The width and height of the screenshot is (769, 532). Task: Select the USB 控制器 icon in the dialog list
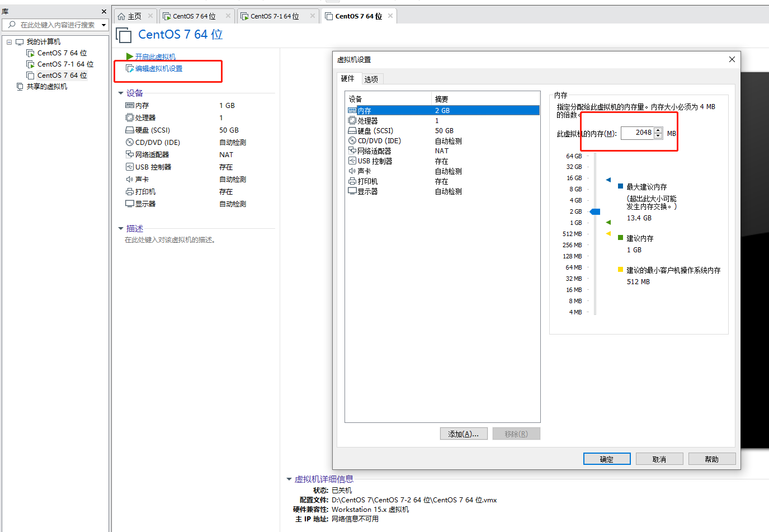[x=352, y=161]
